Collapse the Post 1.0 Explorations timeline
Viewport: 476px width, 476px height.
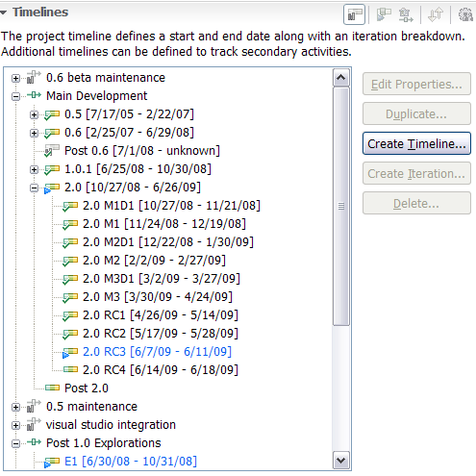tap(15, 443)
